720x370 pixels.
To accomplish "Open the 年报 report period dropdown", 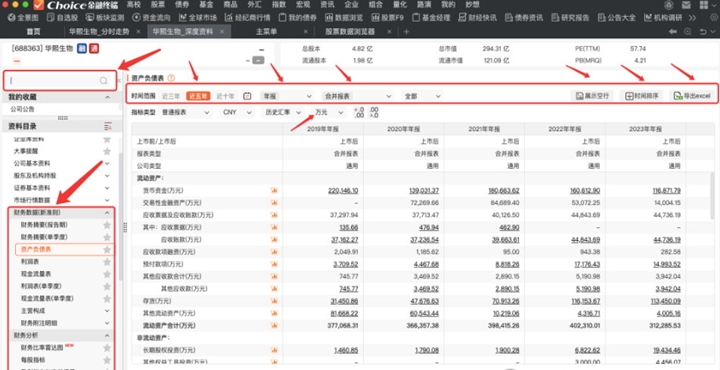I will 286,96.
